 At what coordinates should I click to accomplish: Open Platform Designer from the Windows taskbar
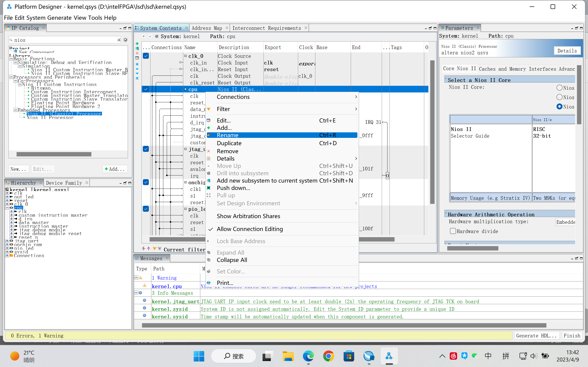[389, 356]
